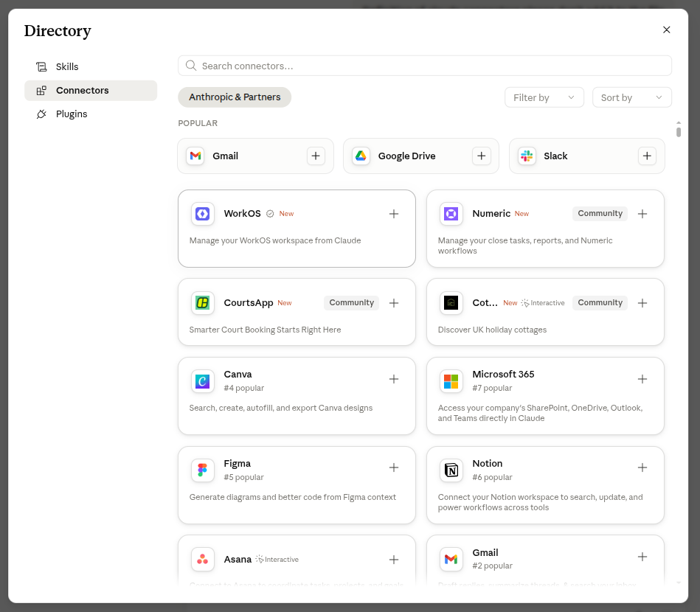
Task: Add the WorkOS connector
Action: 394,214
